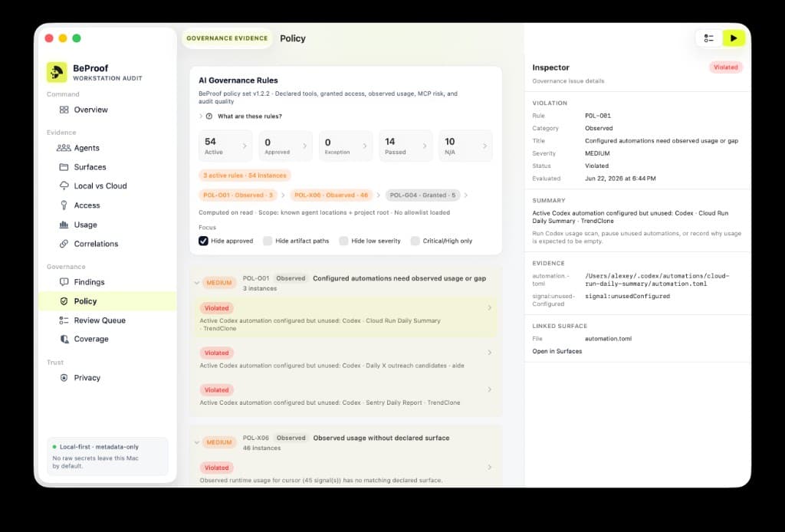The width and height of the screenshot is (785, 532).
Task: Click the evidence path /Users/alexey/.codex/automations text
Action: 657,280
